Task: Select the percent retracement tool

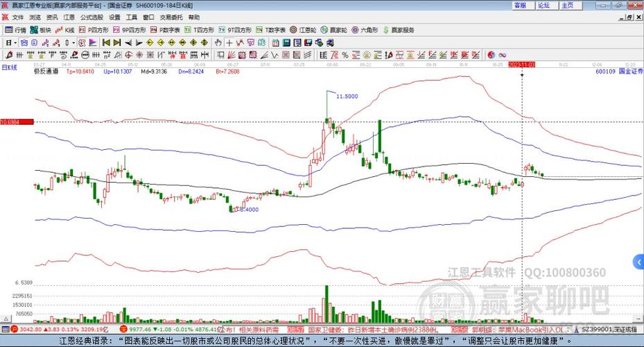Action: pos(345,55)
